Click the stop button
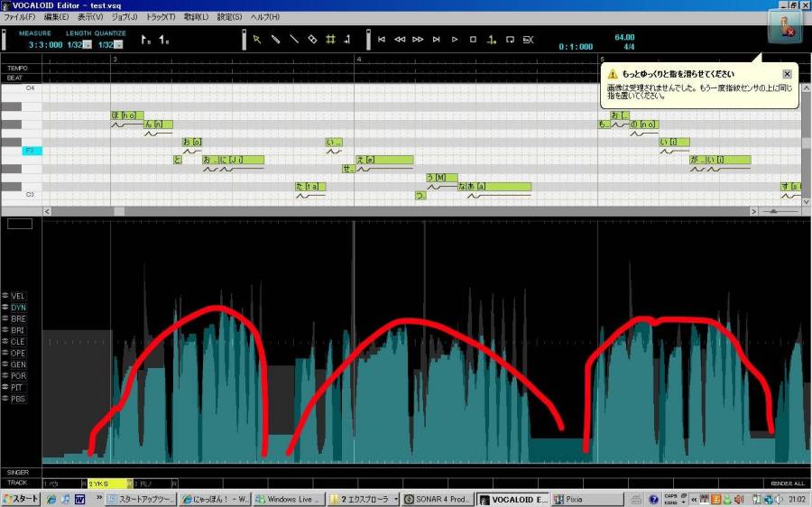Screen dimensions: 812x507 (473, 40)
